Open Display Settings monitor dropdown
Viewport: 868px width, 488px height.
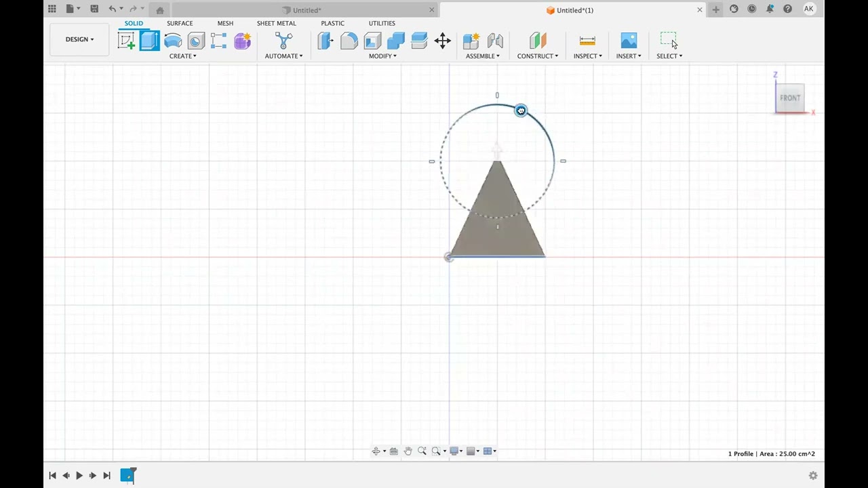[456, 451]
